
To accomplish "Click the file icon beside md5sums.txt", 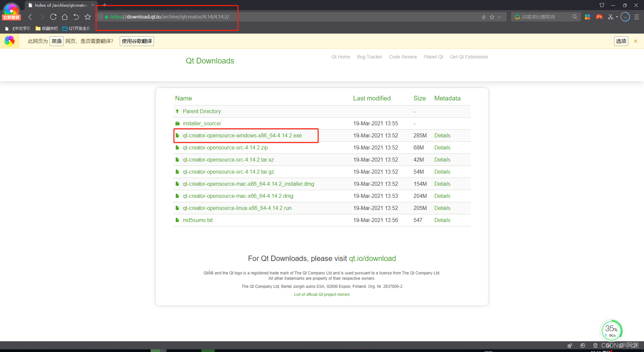I will (177, 220).
